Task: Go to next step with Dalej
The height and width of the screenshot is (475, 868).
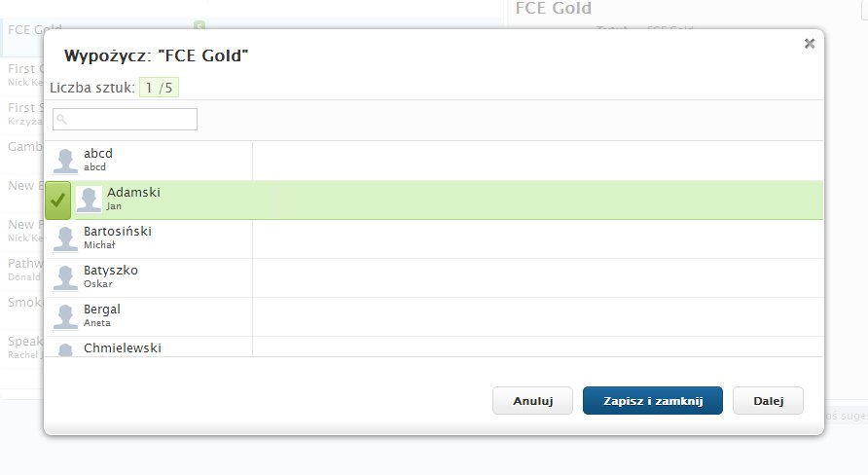Action: 768,401
